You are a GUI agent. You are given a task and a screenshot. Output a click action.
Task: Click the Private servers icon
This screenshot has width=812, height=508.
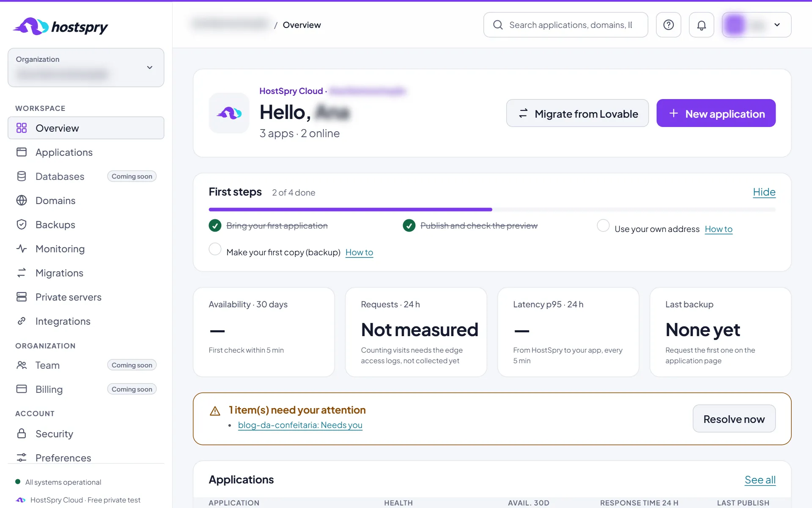point(22,297)
